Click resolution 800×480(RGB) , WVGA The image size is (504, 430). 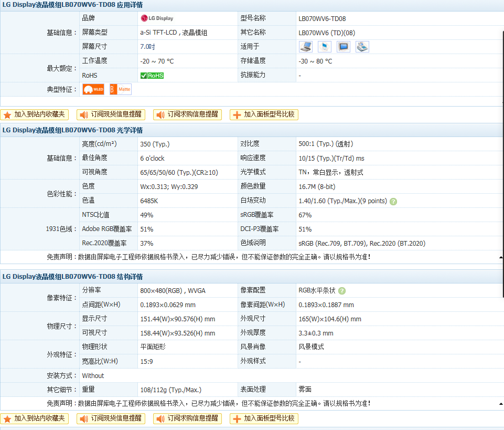pyautogui.click(x=173, y=291)
